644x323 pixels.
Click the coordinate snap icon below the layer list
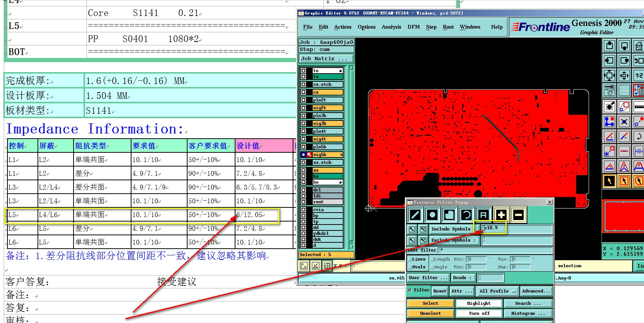pyautogui.click(x=304, y=266)
